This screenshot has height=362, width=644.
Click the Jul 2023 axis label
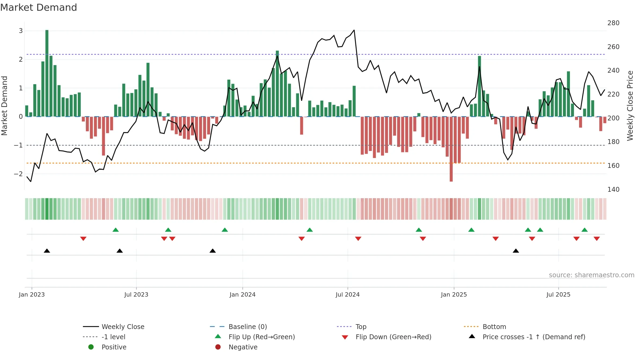[136, 294]
